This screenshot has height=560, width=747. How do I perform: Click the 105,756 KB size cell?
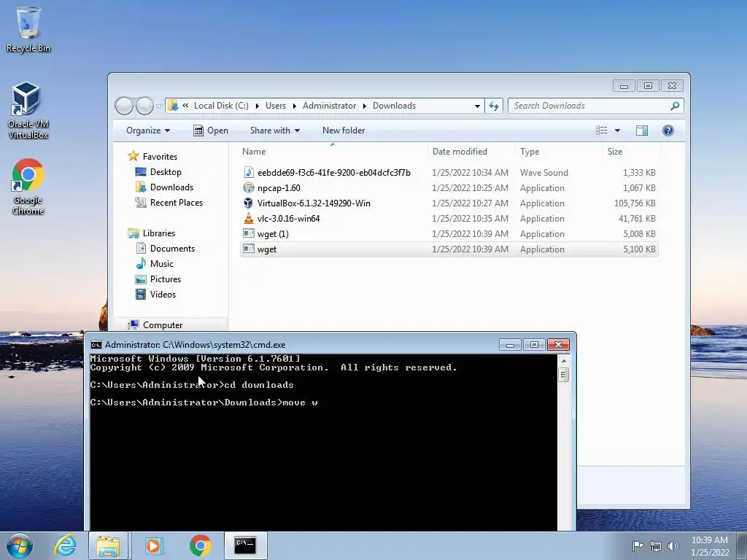click(635, 203)
